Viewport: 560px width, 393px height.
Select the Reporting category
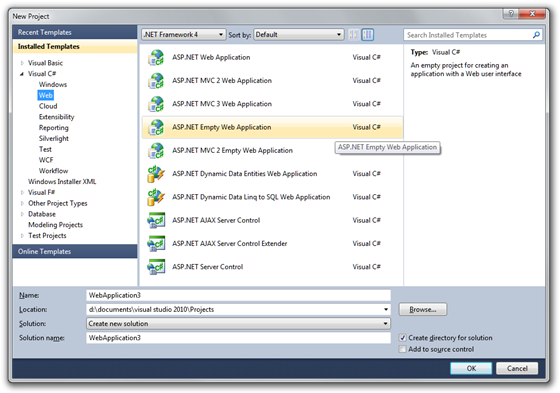click(x=54, y=128)
